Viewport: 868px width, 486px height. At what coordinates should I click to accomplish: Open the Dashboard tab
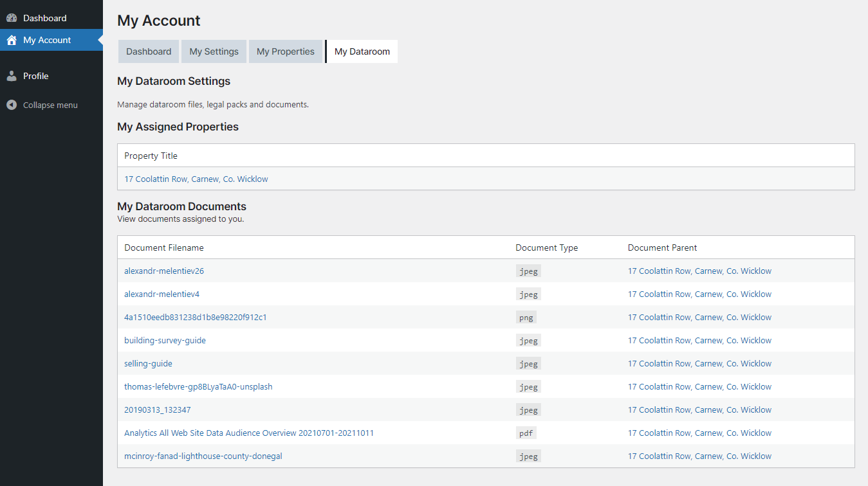[149, 51]
